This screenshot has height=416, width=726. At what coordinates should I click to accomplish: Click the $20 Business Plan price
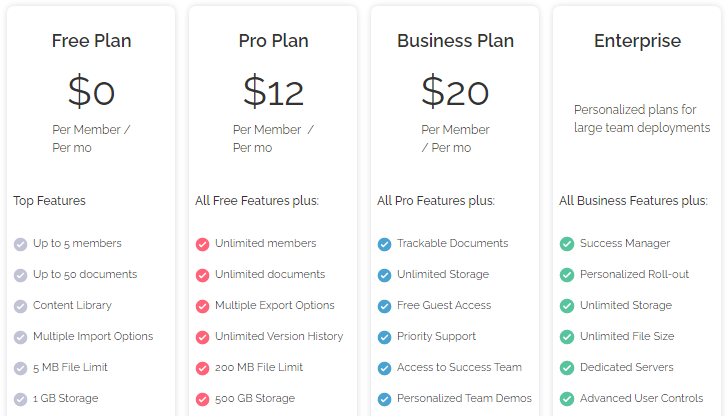[x=455, y=91]
